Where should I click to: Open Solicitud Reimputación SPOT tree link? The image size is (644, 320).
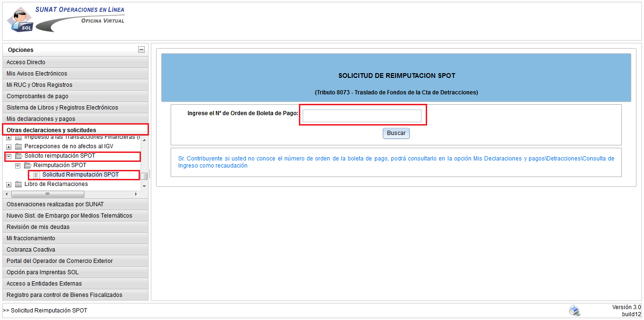(x=81, y=175)
